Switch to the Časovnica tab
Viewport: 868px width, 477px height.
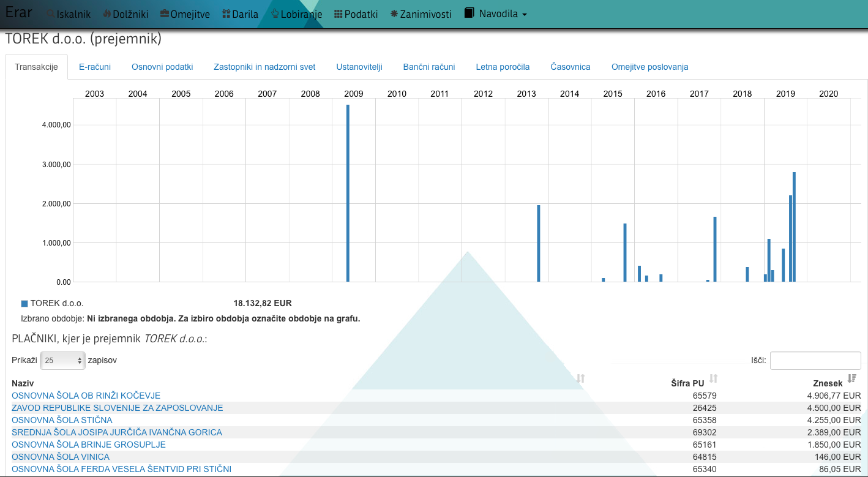click(x=571, y=67)
